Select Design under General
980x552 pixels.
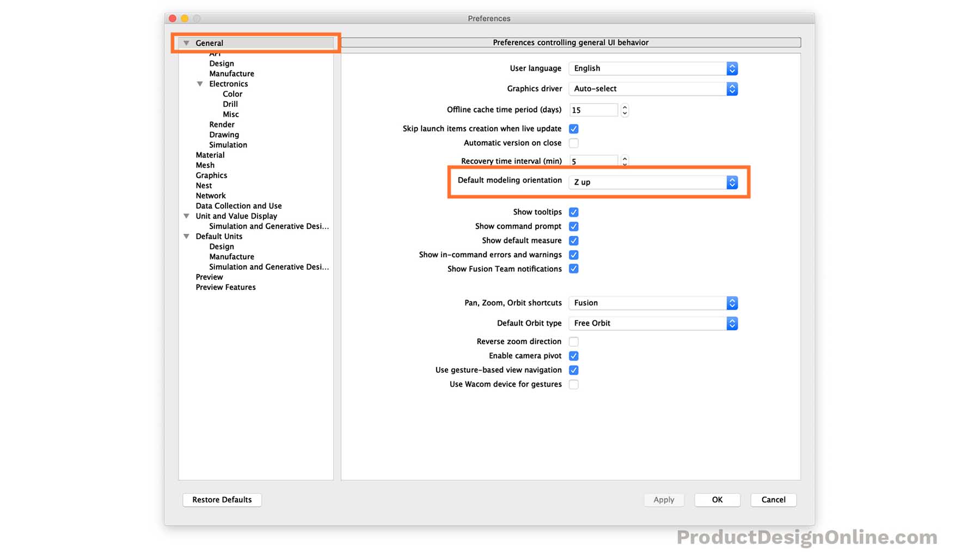222,64
